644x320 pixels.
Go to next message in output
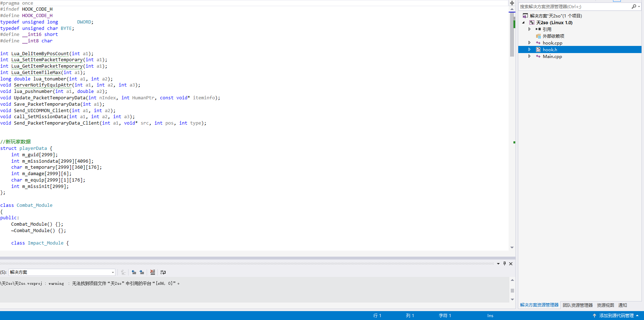click(x=142, y=272)
